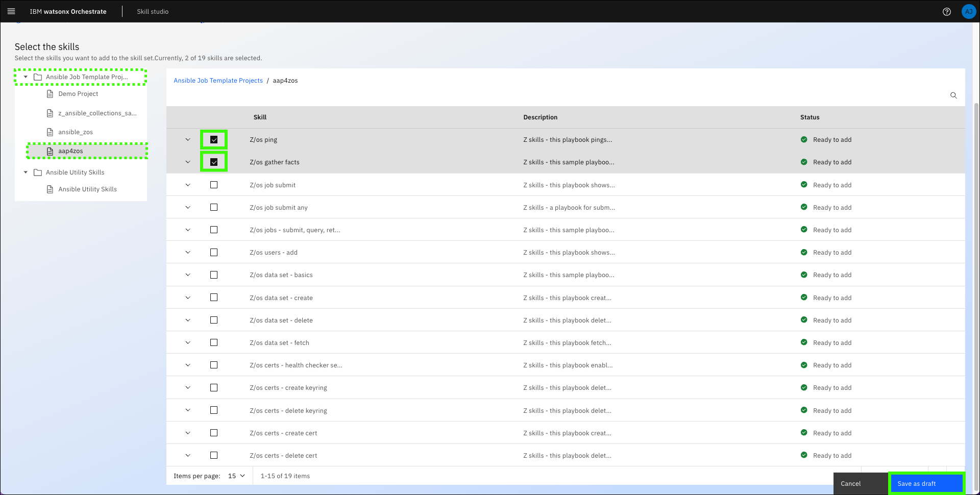Image resolution: width=980 pixels, height=495 pixels.
Task: Open the hamburger navigation menu
Action: tap(11, 11)
